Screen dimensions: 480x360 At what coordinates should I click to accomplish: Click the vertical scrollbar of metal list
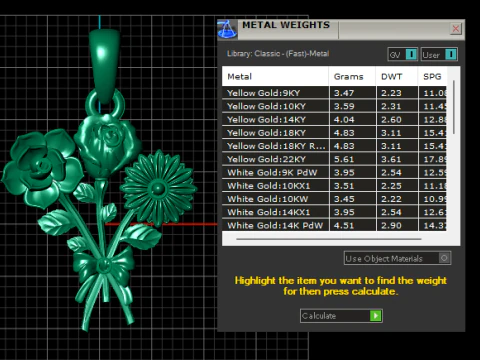click(454, 107)
